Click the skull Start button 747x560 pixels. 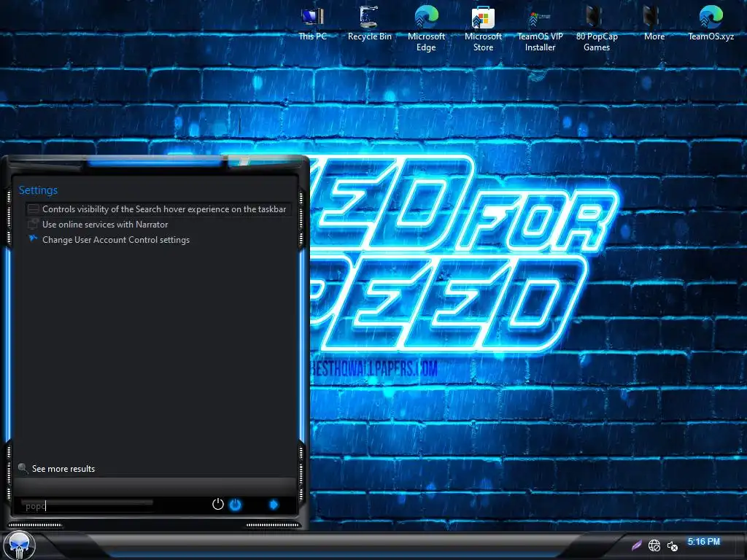point(19,545)
